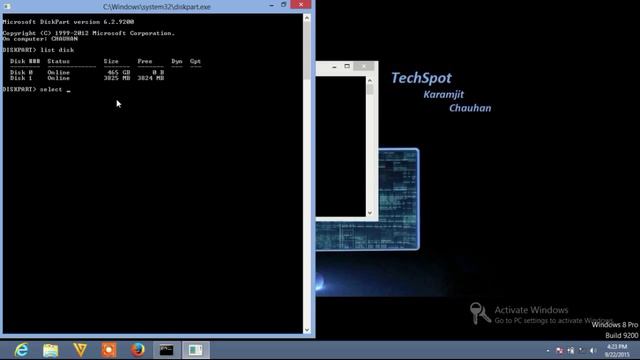Click the 'select' command being typed
Image resolution: width=640 pixels, height=360 pixels.
point(51,89)
